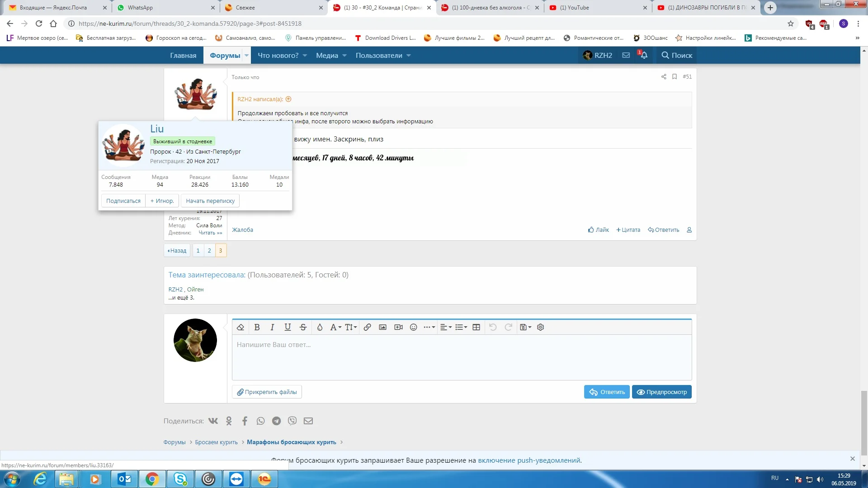
Task: Open the smiley emoji picker
Action: (413, 327)
